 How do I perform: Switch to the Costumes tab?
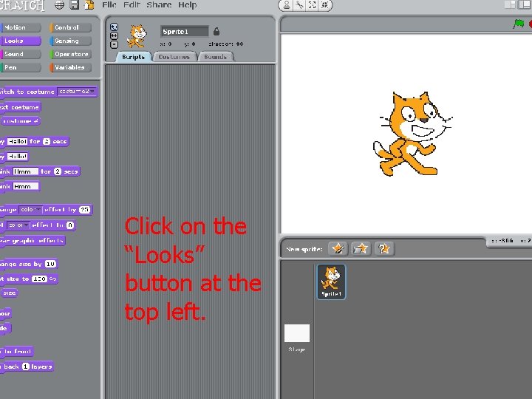tap(174, 57)
